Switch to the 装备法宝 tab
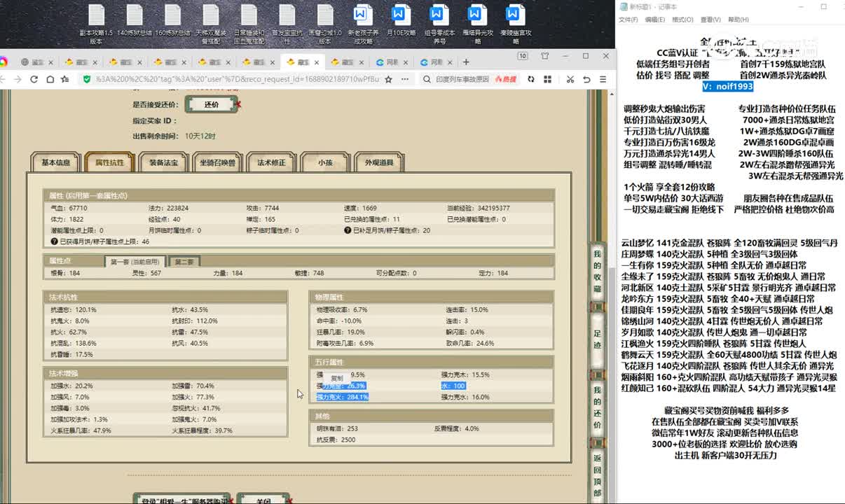845x504 pixels. pyautogui.click(x=163, y=162)
